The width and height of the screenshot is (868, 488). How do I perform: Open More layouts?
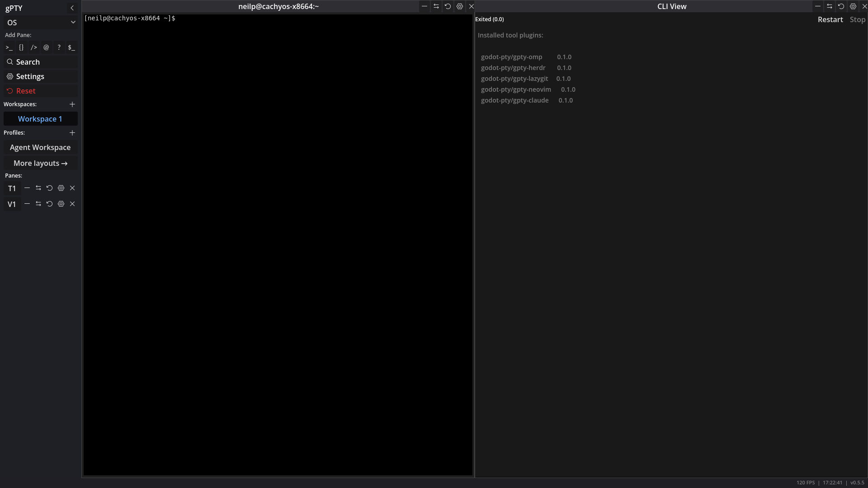coord(41,163)
